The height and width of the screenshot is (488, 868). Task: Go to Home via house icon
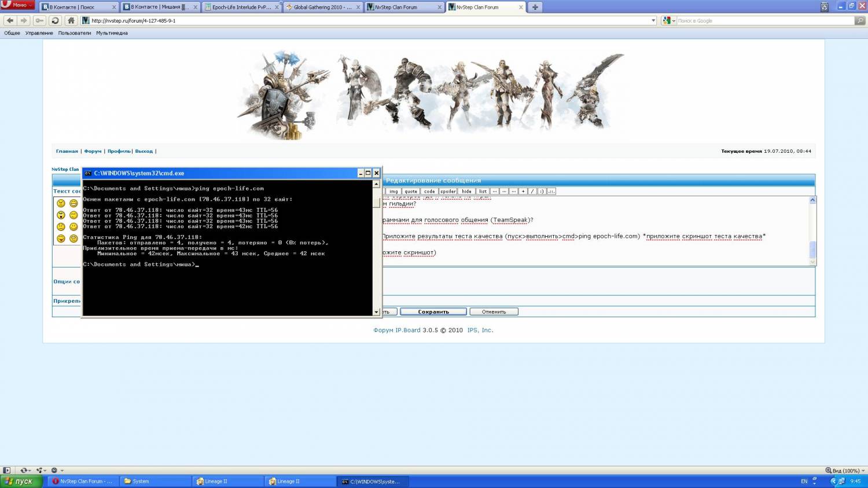pos(71,20)
